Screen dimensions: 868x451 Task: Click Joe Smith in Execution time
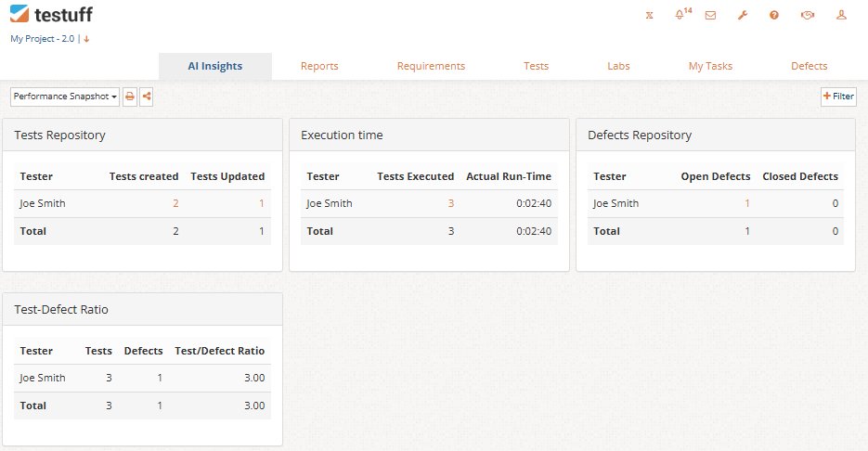pyautogui.click(x=330, y=203)
